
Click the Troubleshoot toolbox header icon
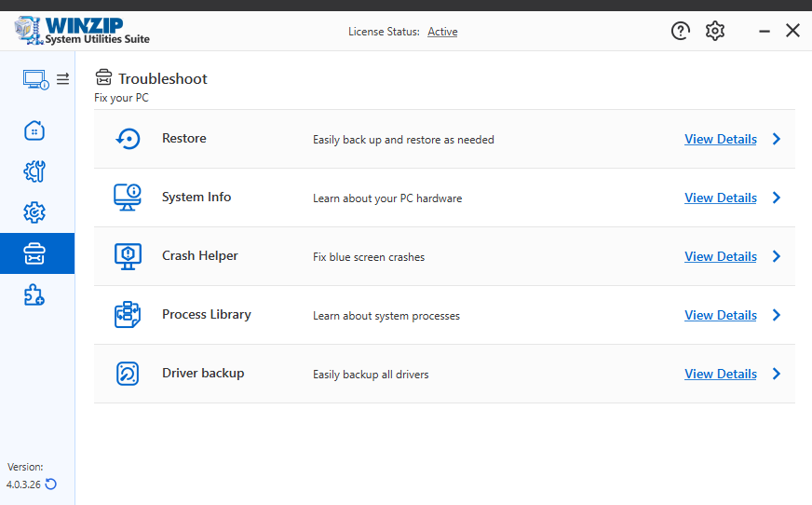coord(103,77)
